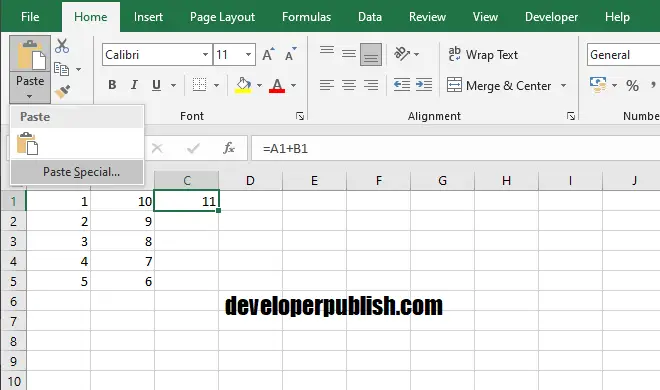
Task: Select column D header
Action: tap(250, 180)
